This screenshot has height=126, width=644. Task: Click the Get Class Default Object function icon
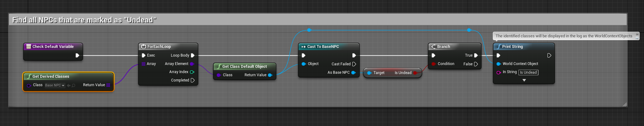(219, 67)
